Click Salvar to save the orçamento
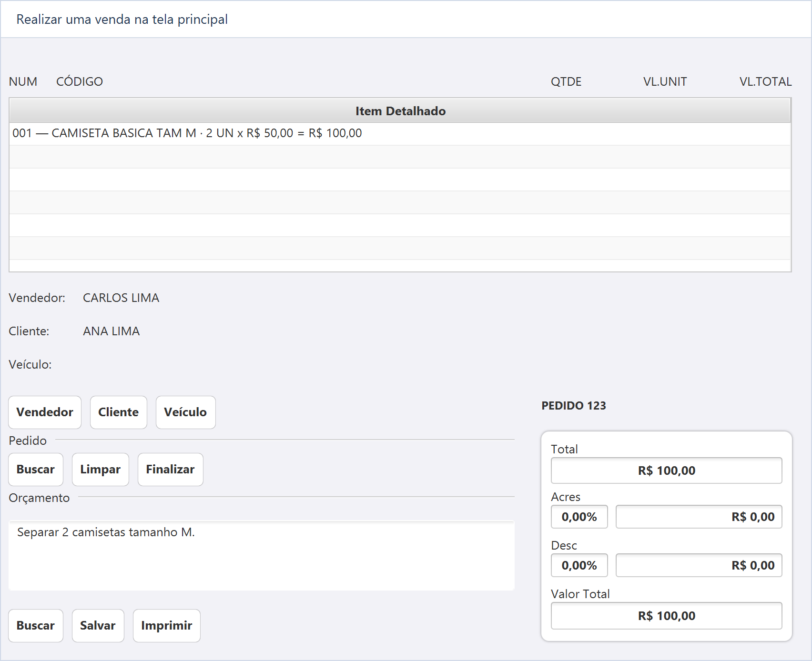The width and height of the screenshot is (812, 661). 98,626
